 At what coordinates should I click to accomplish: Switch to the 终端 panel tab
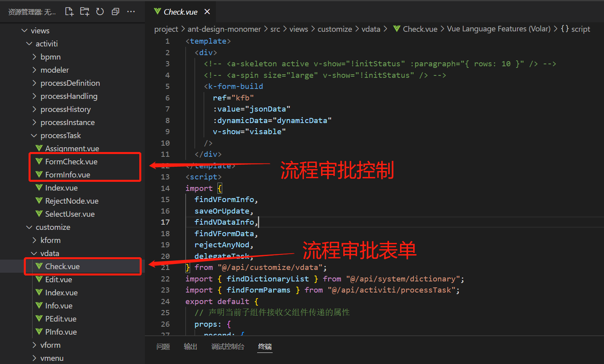[x=265, y=347]
